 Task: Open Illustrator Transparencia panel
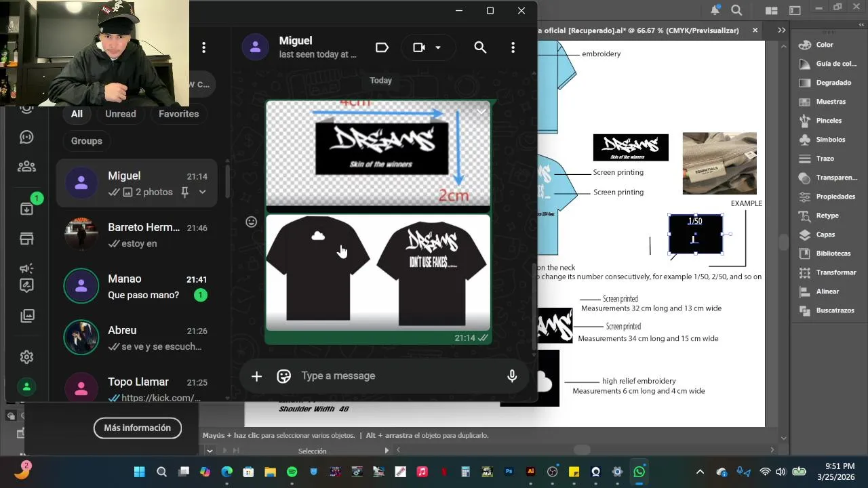pos(829,178)
